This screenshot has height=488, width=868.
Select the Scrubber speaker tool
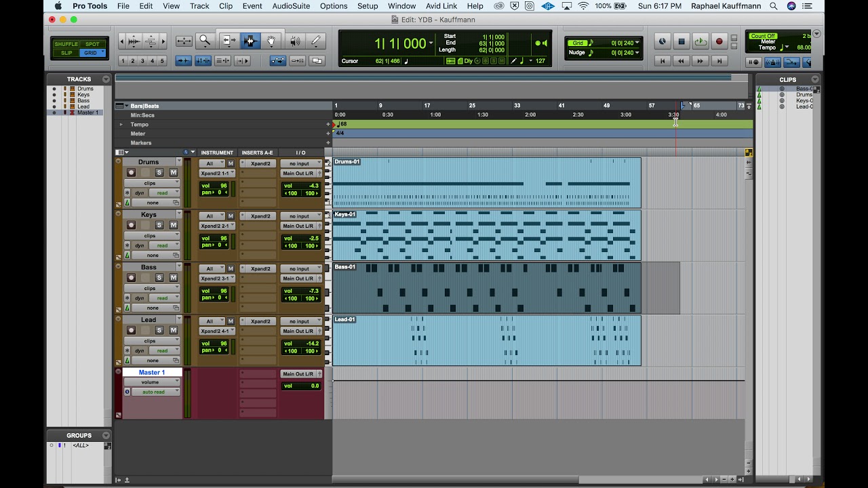pyautogui.click(x=294, y=41)
